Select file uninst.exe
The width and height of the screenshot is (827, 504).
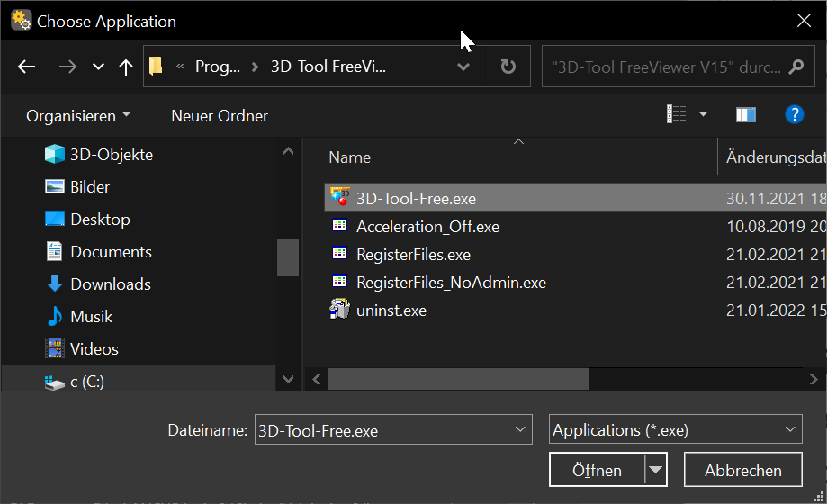(x=391, y=310)
